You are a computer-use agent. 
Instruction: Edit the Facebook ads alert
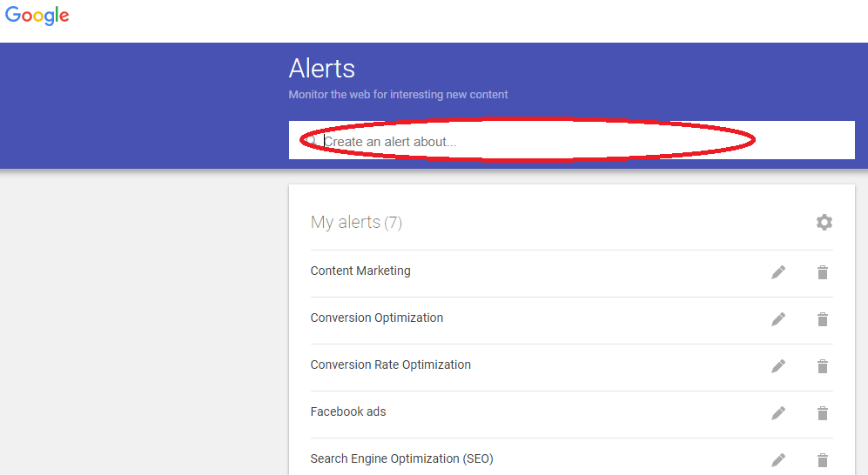[778, 413]
